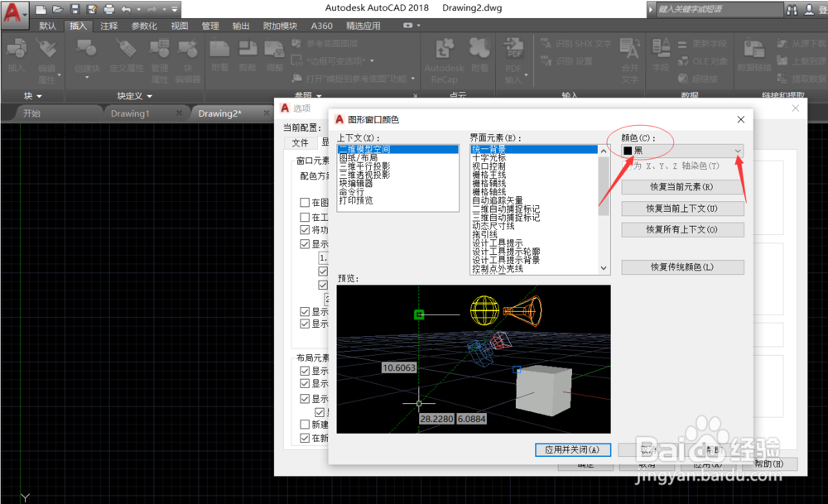Open the 颜色 color dropdown showing 黑
This screenshot has width=828, height=504.
point(682,151)
